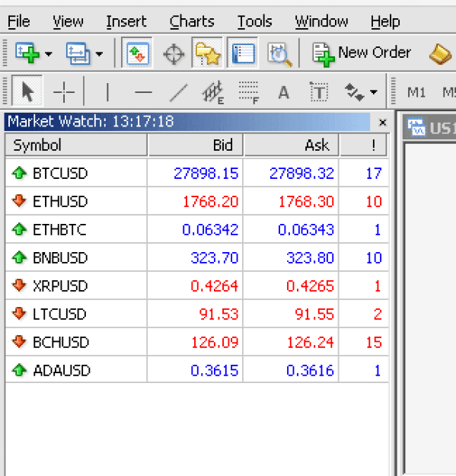Select the Trendline drawing tool
This screenshot has width=456, height=476.
[178, 92]
